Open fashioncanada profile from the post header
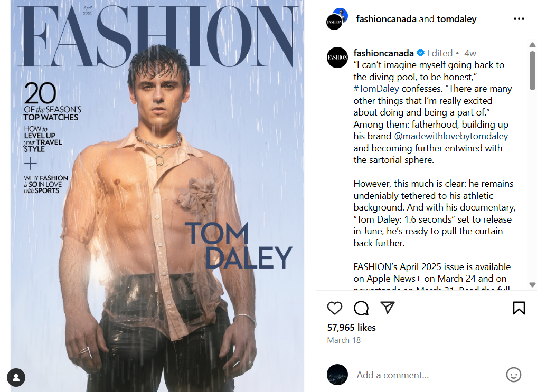Image resolution: width=537 pixels, height=392 pixels. (x=386, y=19)
